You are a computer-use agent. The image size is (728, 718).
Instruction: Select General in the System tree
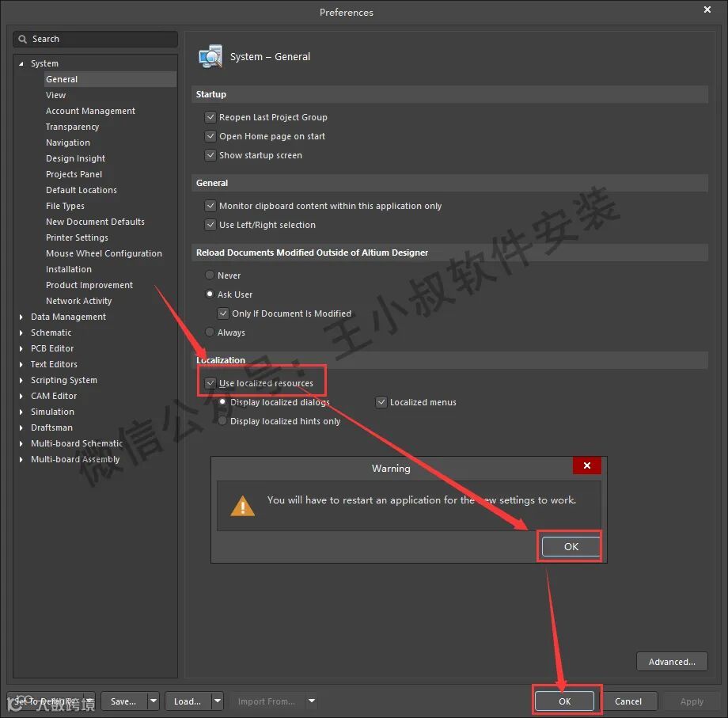[110, 79]
